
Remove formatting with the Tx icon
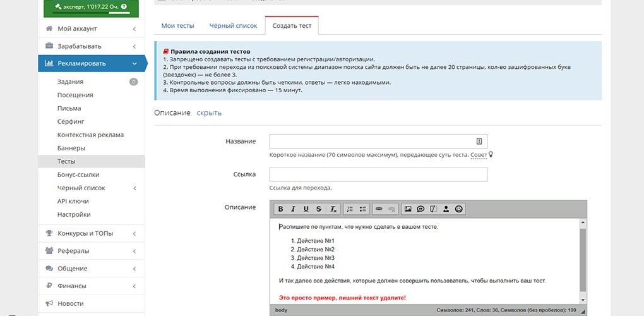point(333,209)
